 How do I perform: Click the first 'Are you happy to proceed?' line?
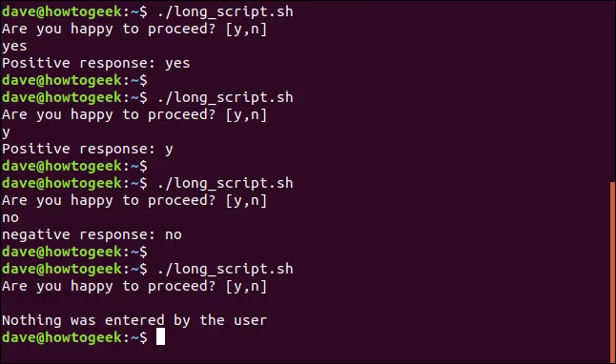click(134, 29)
